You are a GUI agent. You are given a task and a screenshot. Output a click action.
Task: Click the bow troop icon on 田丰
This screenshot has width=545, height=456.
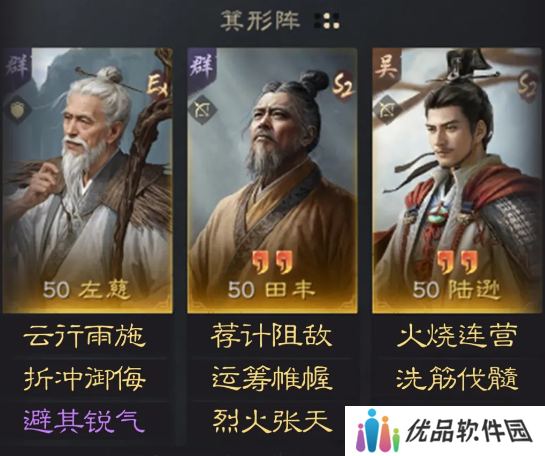(202, 110)
